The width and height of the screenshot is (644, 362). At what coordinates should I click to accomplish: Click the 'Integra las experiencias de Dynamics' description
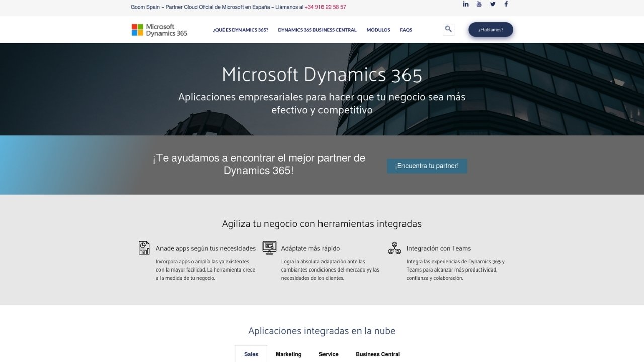coord(455,269)
